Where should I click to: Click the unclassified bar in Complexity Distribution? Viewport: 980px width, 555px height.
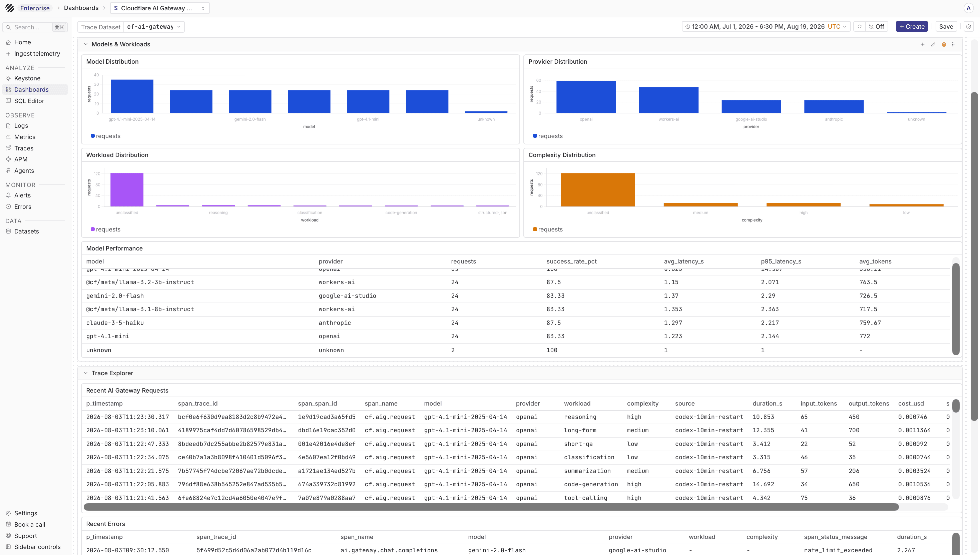598,190
